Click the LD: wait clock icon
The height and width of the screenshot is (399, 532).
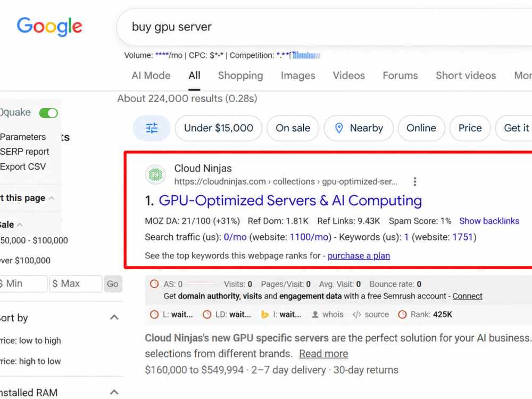point(207,314)
